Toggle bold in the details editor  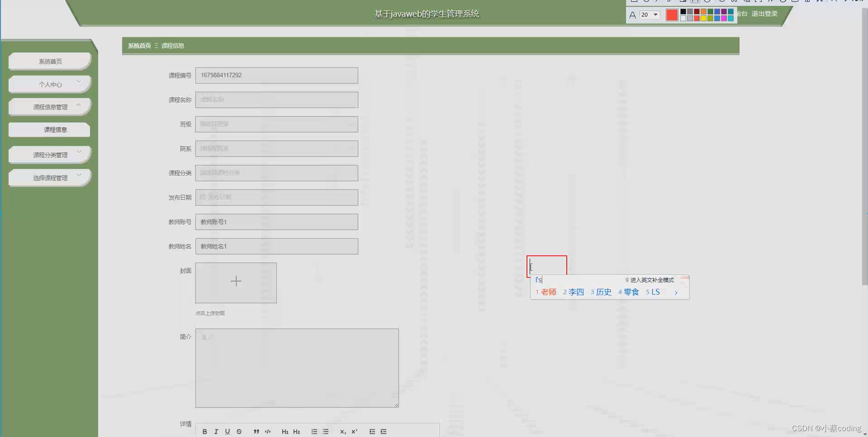pyautogui.click(x=205, y=432)
